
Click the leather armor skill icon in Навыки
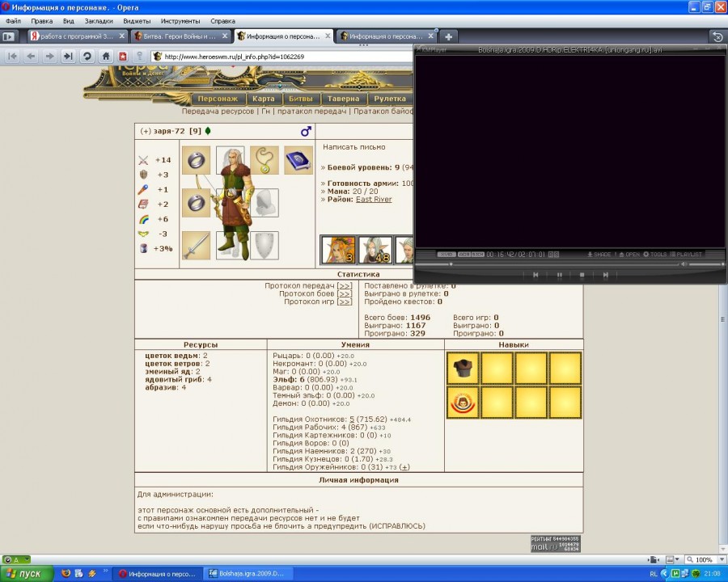pyautogui.click(x=463, y=369)
